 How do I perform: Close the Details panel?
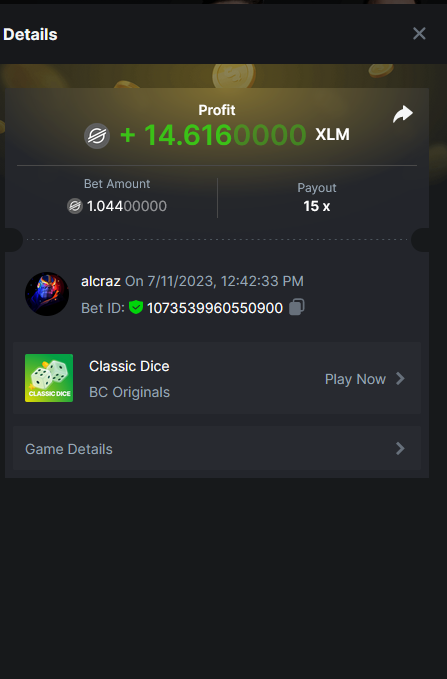419,33
